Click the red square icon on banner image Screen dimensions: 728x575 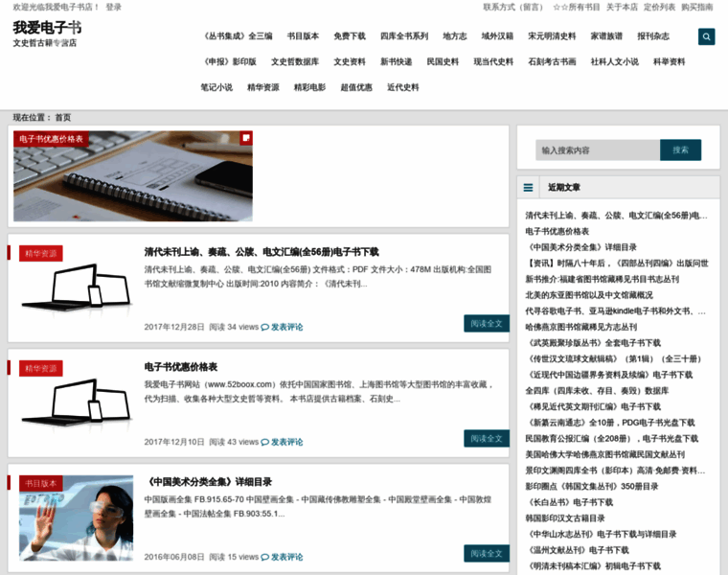tap(246, 138)
